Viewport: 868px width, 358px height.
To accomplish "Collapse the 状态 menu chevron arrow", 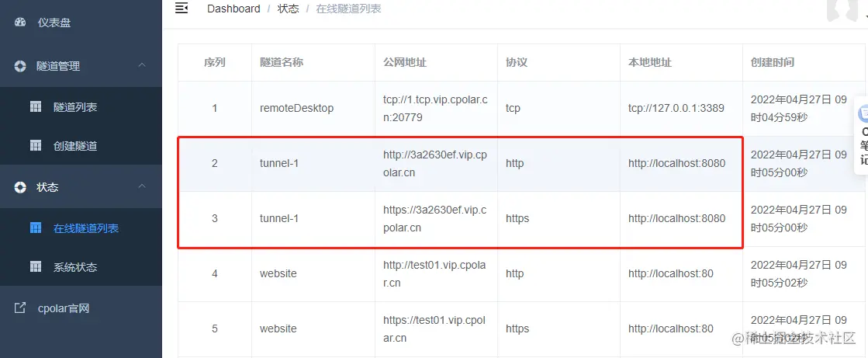I will tap(142, 186).
